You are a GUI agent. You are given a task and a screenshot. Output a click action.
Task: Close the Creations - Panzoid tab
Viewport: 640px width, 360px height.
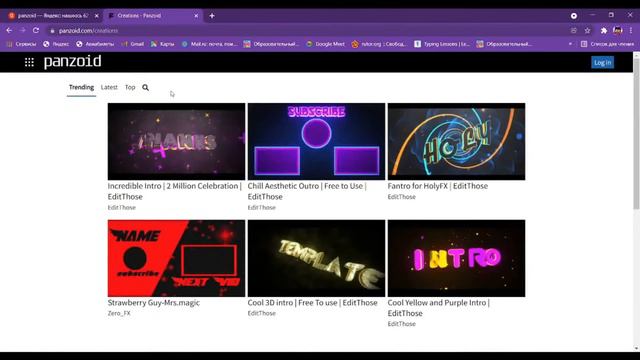[196, 16]
